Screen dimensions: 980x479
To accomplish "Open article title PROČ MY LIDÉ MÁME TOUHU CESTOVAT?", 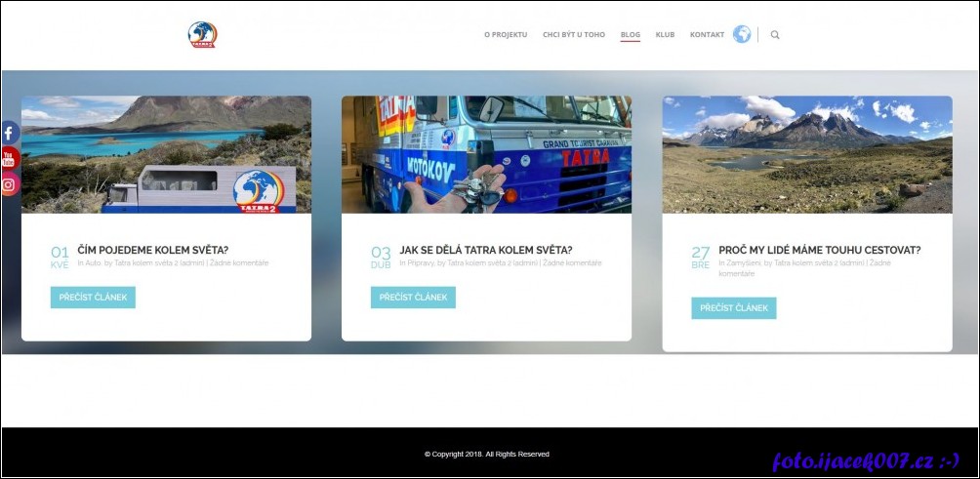I will [819, 250].
